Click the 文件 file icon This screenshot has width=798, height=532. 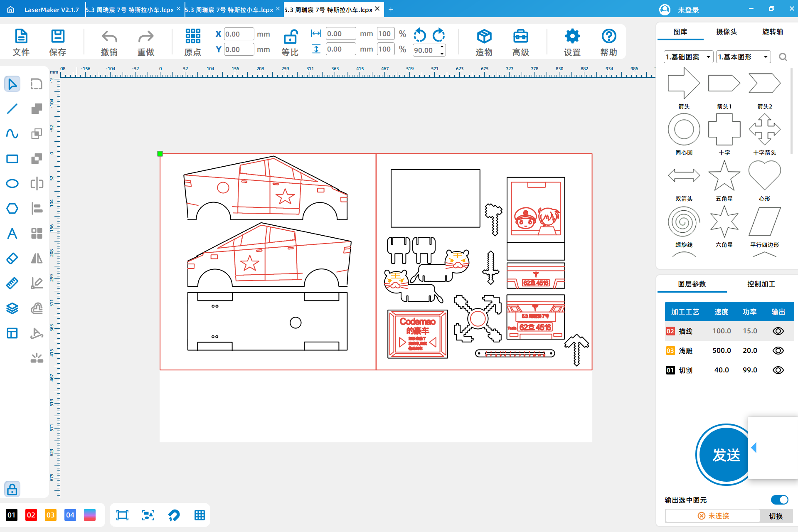pos(21,42)
